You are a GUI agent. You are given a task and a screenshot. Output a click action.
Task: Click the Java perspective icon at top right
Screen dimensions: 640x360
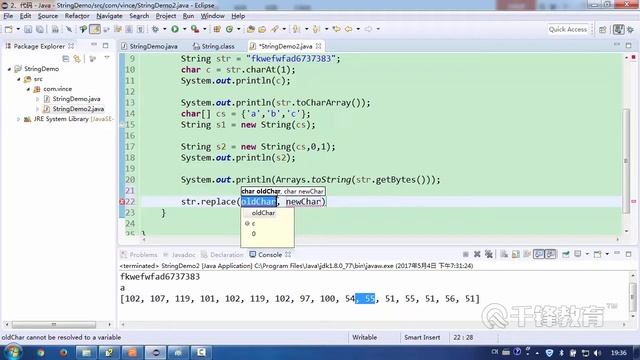point(619,29)
